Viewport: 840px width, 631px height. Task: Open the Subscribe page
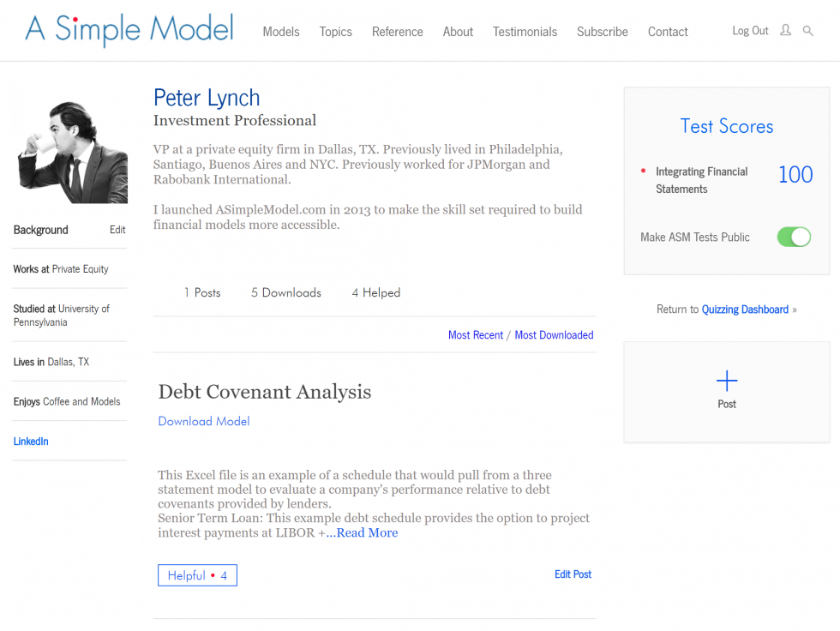(602, 32)
